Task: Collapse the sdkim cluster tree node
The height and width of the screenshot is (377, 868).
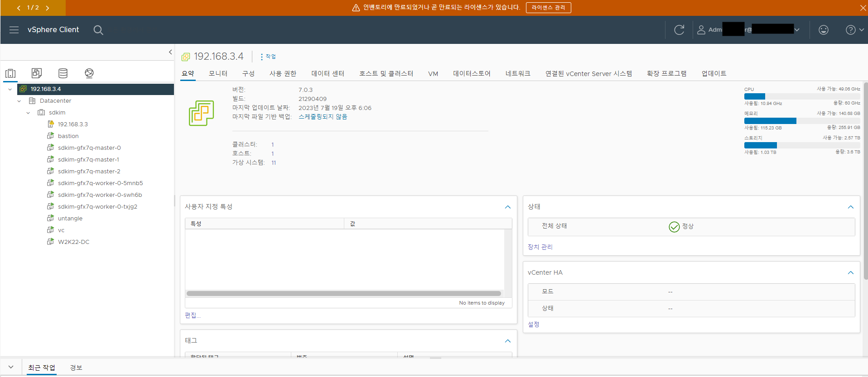Action: pyautogui.click(x=28, y=113)
